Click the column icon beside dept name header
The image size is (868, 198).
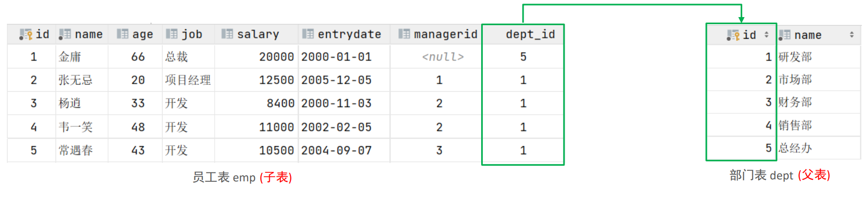click(784, 35)
